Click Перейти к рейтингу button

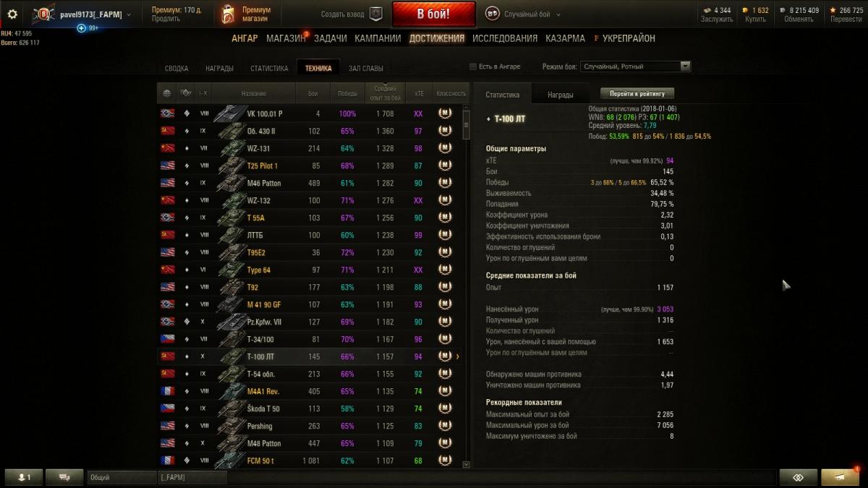(637, 93)
